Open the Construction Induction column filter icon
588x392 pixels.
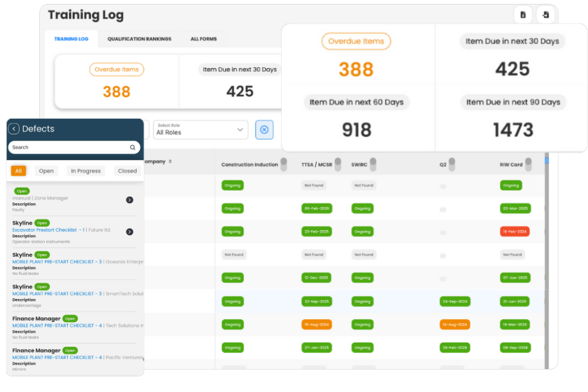(x=284, y=164)
